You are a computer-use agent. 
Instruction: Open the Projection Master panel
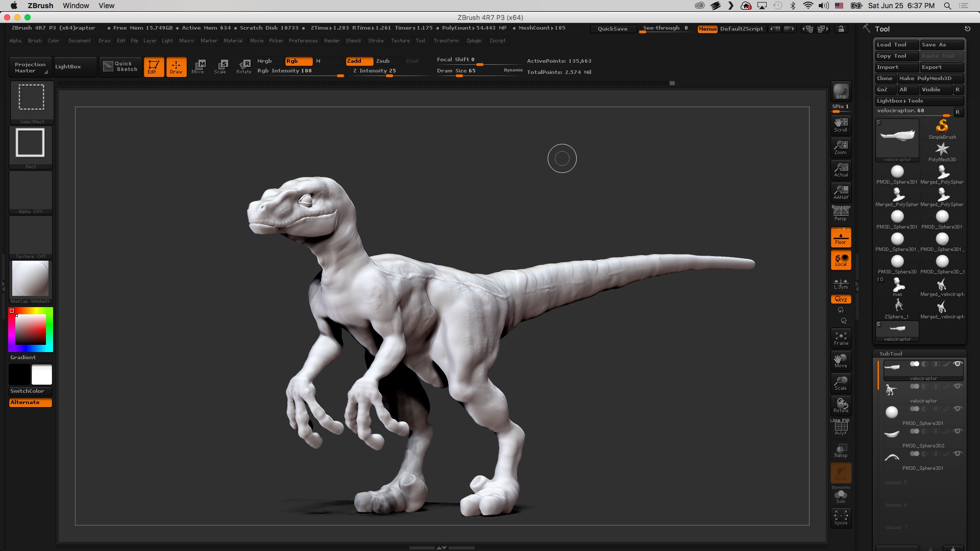point(30,67)
